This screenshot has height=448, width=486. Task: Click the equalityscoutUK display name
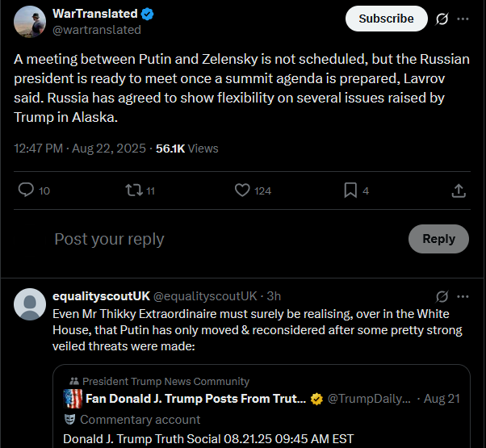(x=100, y=296)
